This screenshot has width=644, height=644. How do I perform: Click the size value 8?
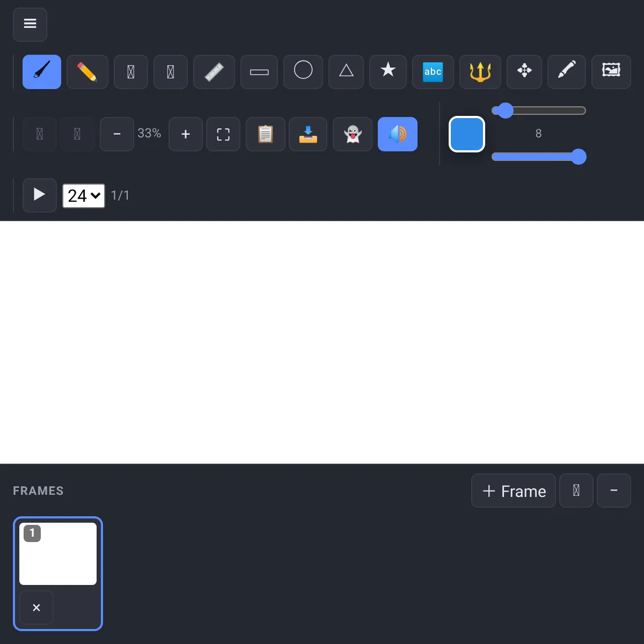pos(538,134)
